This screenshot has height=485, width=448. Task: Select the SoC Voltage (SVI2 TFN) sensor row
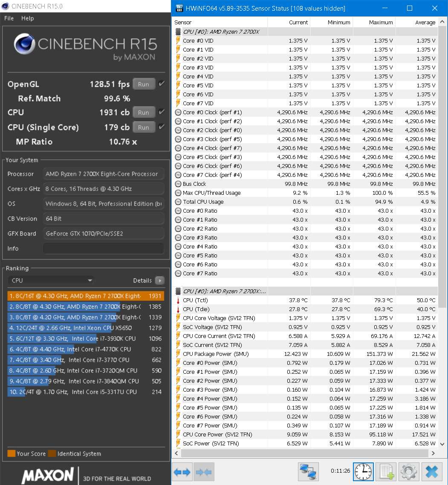305,327
